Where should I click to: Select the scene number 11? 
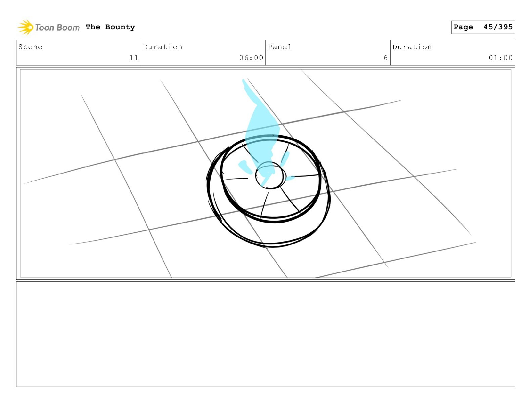click(x=134, y=58)
